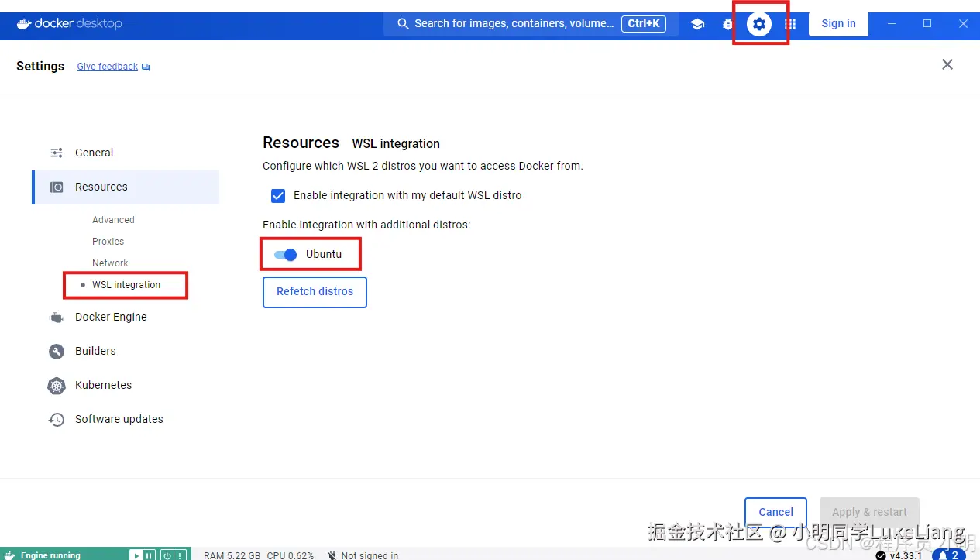980x560 pixels.
Task: Click the v4.33.1 version text
Action: pos(906,555)
